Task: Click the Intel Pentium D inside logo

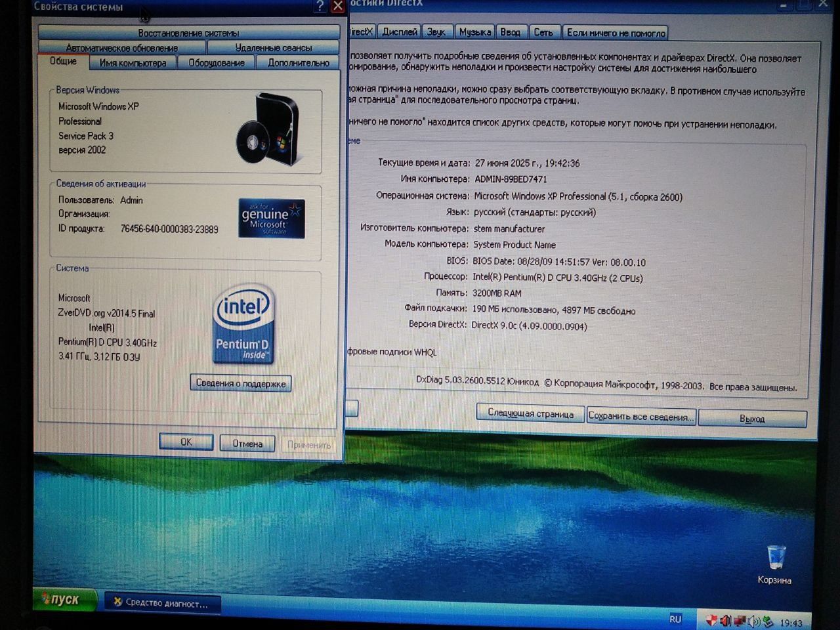Action: 243,324
